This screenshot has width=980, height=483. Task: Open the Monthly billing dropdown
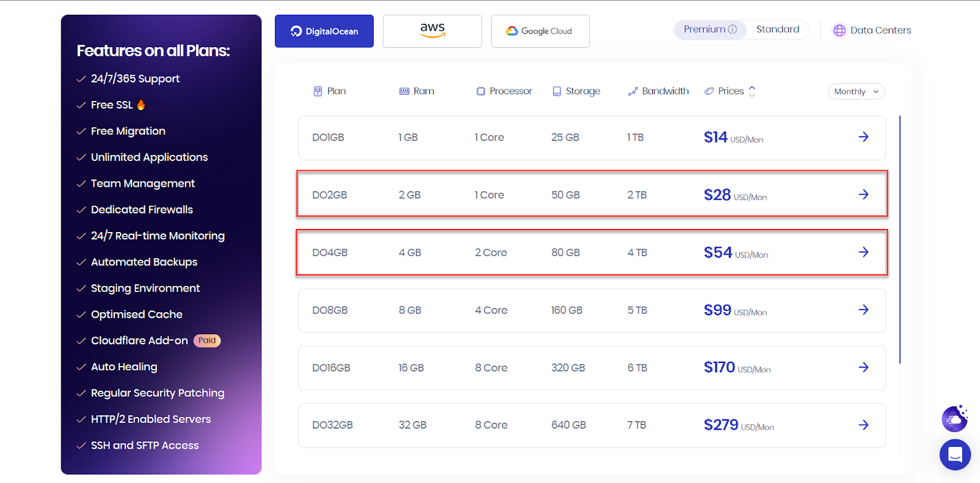click(856, 92)
